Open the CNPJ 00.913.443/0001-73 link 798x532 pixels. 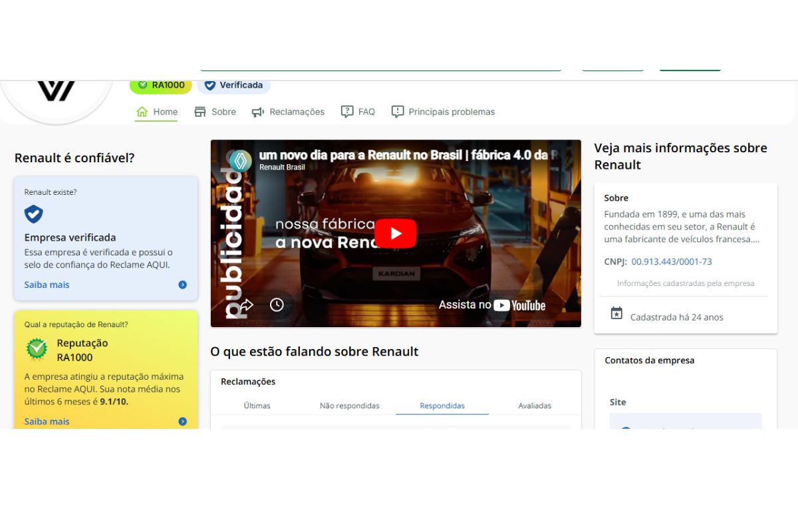(x=672, y=261)
